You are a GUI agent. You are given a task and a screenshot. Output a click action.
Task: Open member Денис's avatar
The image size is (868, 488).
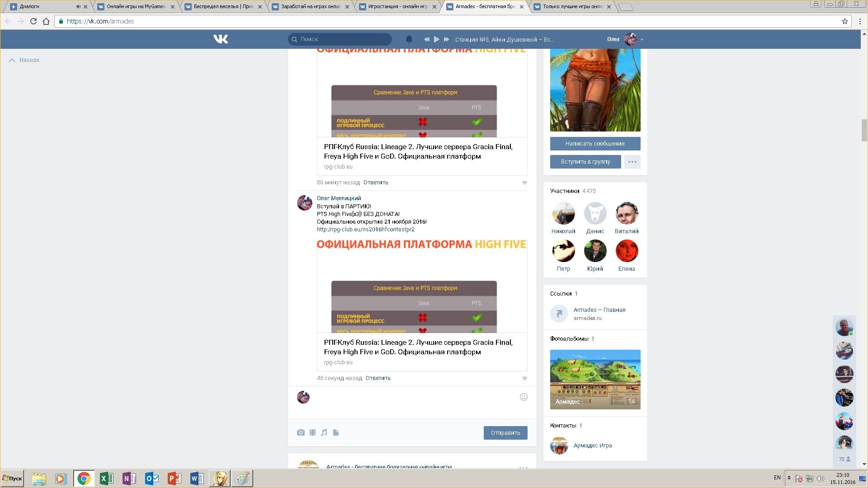[595, 213]
